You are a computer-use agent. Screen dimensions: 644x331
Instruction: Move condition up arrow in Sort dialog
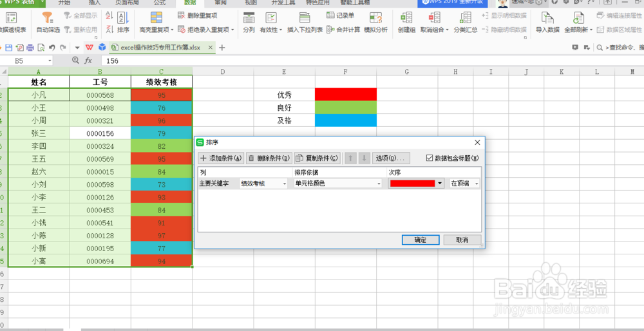click(x=350, y=158)
